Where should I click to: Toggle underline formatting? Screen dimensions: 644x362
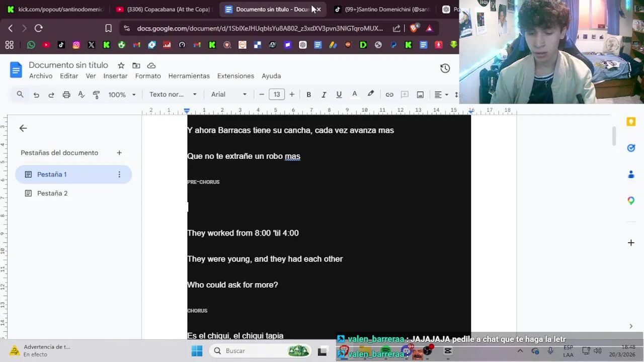tap(339, 95)
